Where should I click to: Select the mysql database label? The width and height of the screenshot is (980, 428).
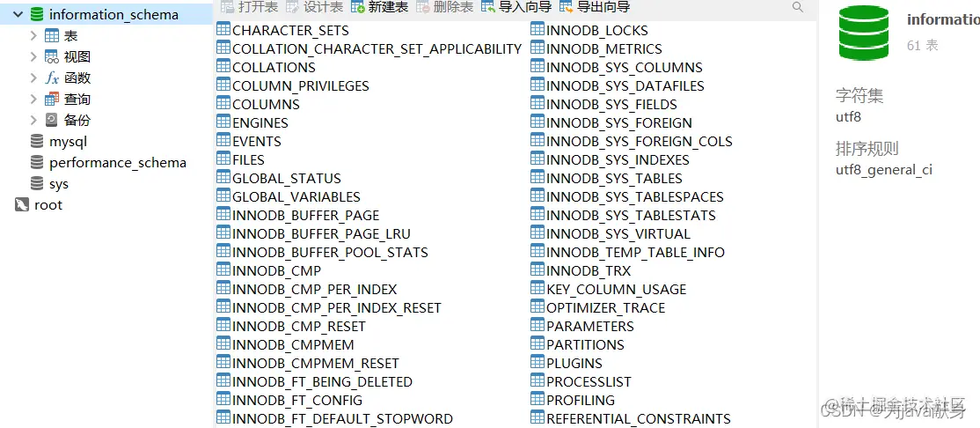[x=68, y=142]
